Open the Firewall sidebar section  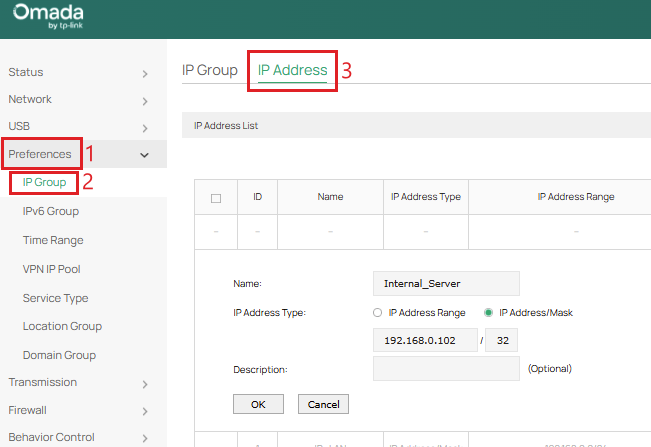tap(27, 410)
